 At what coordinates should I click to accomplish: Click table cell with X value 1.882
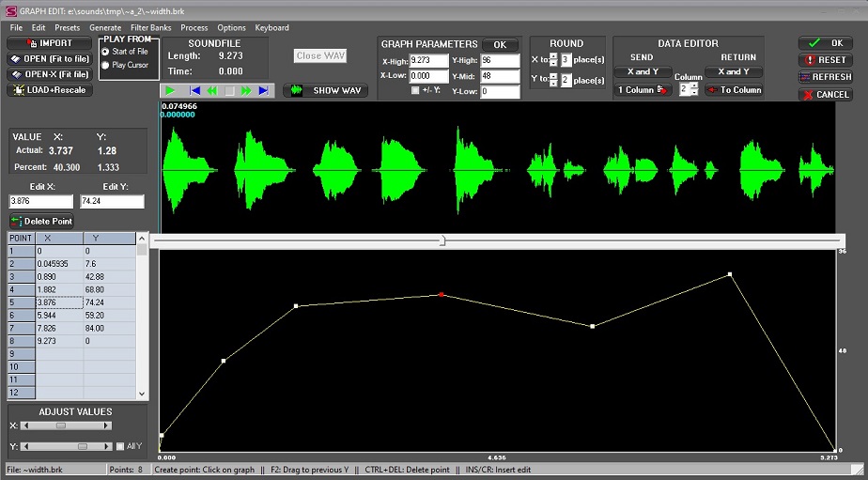tap(60, 289)
